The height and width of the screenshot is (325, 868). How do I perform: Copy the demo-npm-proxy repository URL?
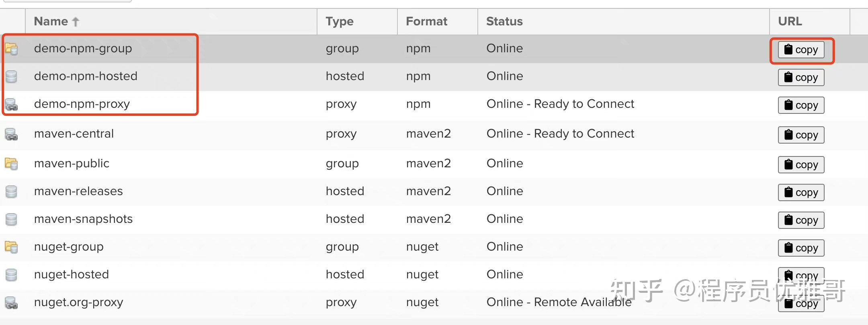pos(800,105)
